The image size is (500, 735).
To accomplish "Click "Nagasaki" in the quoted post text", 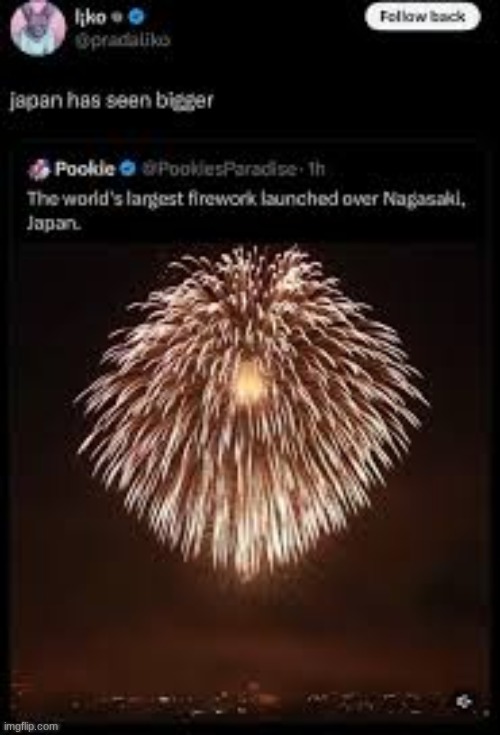I will click(x=424, y=199).
